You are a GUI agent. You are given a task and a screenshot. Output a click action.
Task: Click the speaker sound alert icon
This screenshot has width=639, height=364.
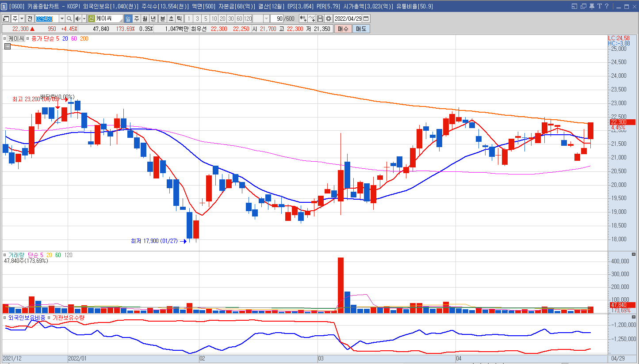click(x=78, y=19)
